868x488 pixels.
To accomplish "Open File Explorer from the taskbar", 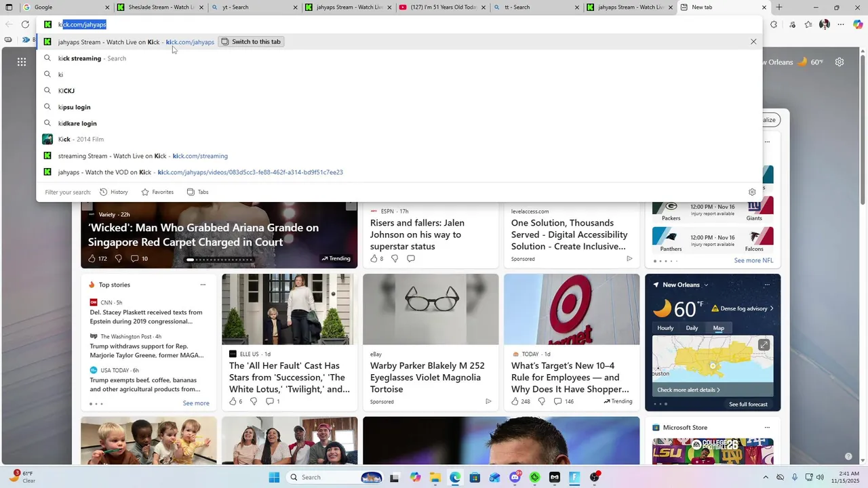I will pyautogui.click(x=434, y=477).
